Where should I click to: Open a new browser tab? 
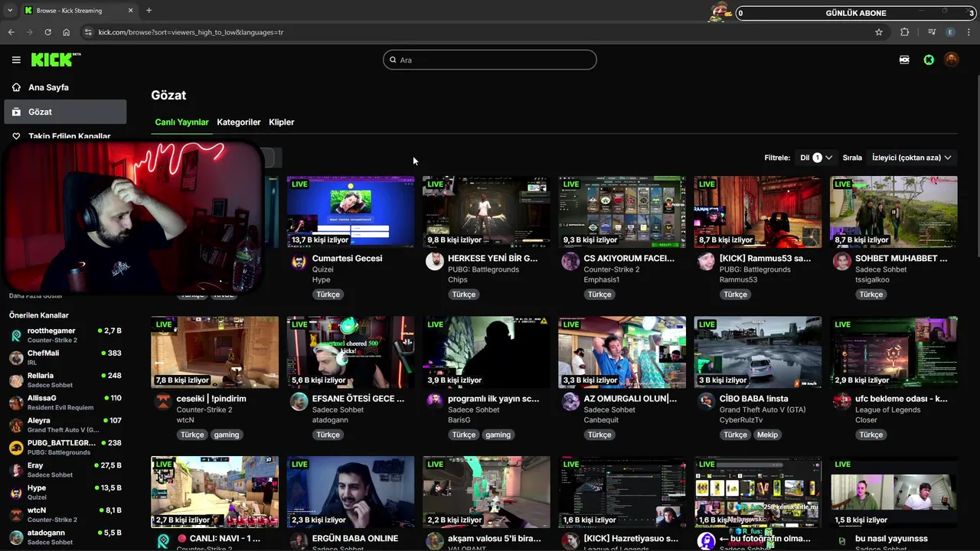tap(149, 11)
